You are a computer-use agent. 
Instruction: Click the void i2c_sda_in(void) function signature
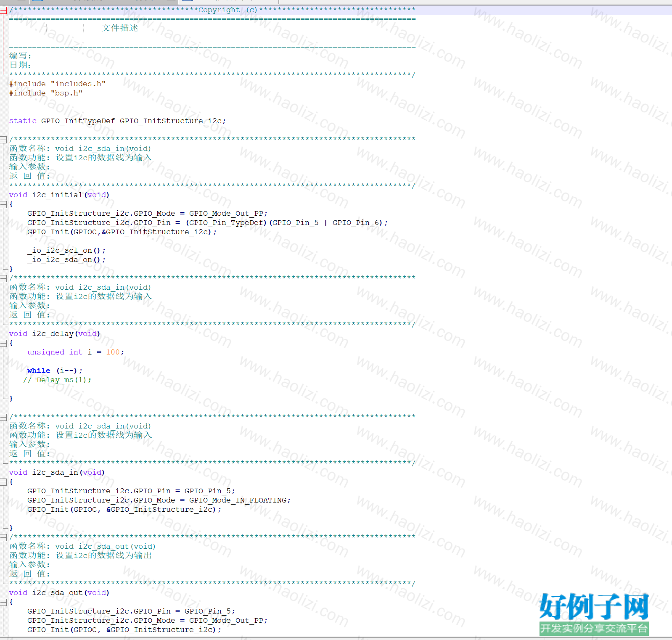click(x=57, y=472)
